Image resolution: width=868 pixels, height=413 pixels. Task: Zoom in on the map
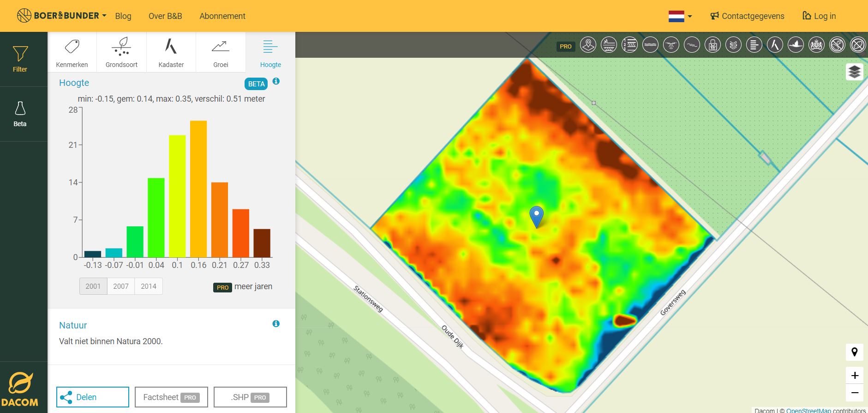coord(854,375)
